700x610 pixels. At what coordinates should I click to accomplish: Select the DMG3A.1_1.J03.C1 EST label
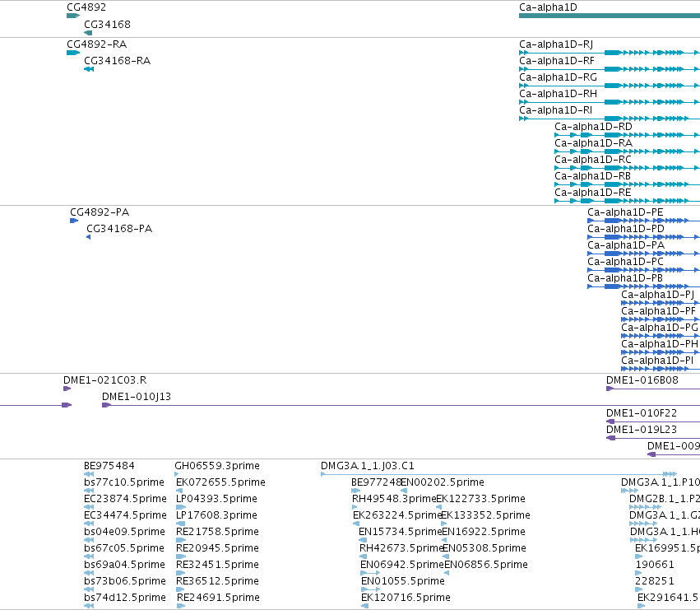[368, 466]
